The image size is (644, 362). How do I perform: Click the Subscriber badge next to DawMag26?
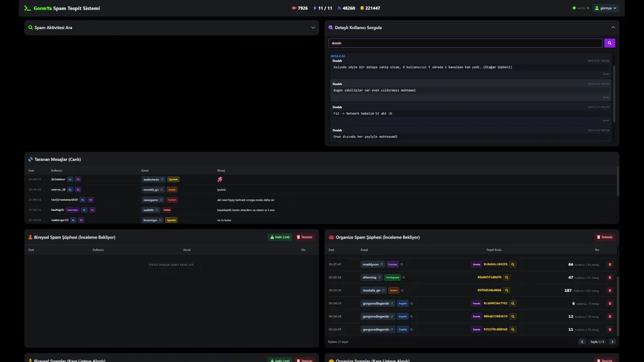72,210
